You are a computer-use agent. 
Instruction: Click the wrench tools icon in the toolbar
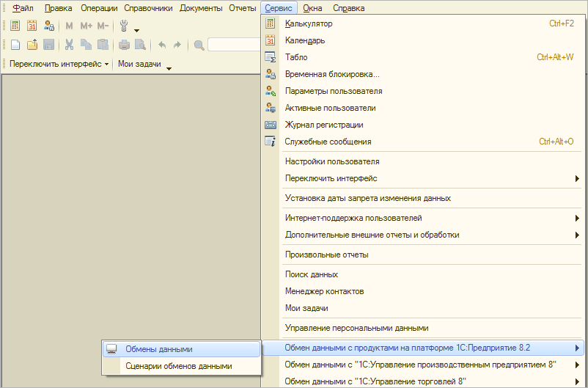click(124, 26)
